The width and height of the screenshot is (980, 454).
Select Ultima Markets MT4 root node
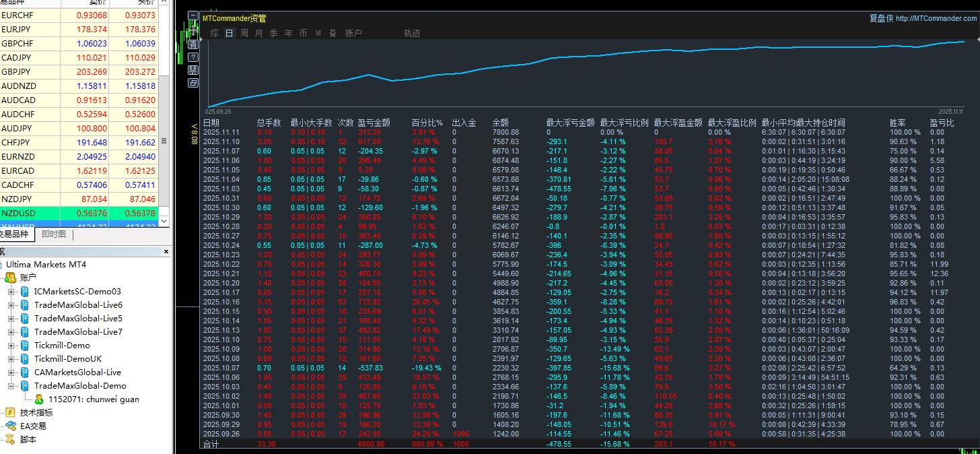46,264
